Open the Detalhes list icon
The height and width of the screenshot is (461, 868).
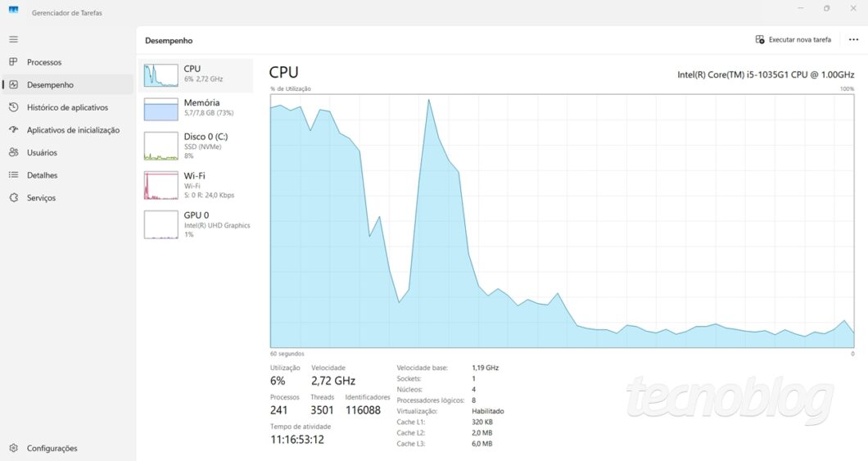[x=13, y=175]
